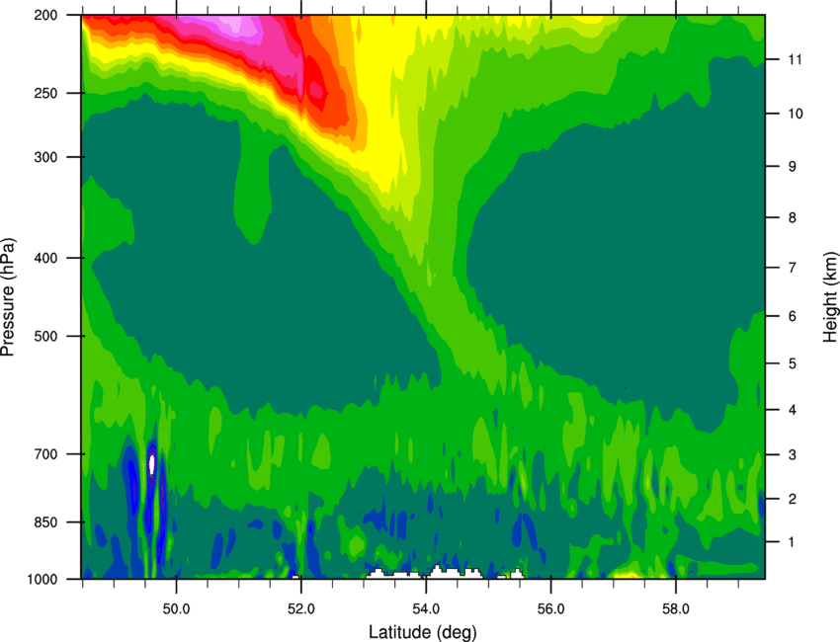Viewport: 840px width, 642px height.
Task: Click the 6 km height label
Action: point(792,316)
